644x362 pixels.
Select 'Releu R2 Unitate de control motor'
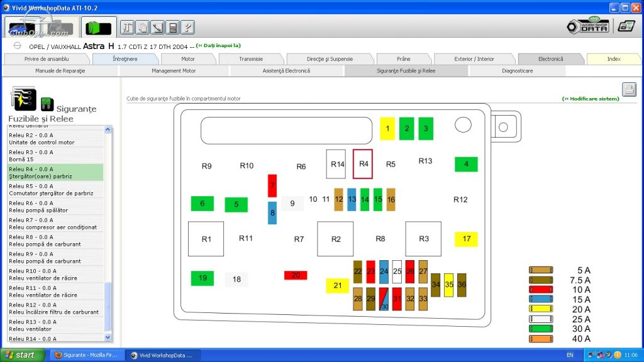55,139
